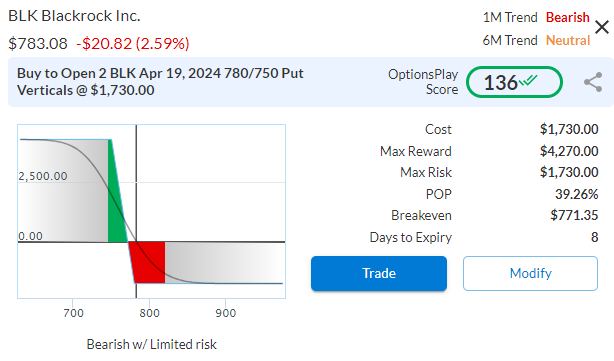The width and height of the screenshot is (614, 361).
Task: Select the OptionsPlay Score 136 badge
Action: coord(514,82)
